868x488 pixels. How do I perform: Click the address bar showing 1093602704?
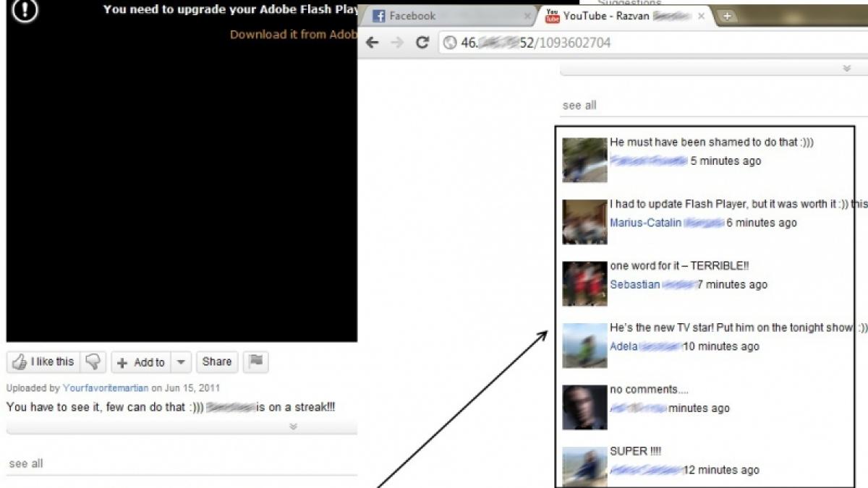[x=653, y=43]
